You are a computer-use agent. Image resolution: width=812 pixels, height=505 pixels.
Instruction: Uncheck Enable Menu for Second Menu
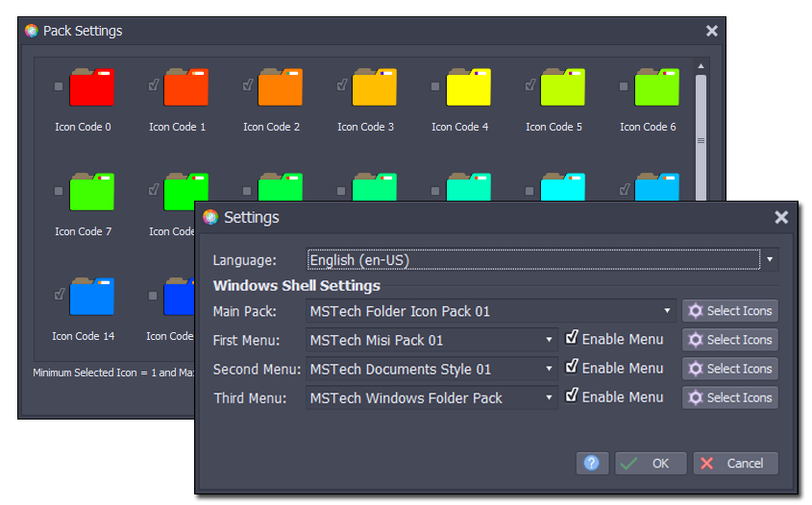[572, 368]
